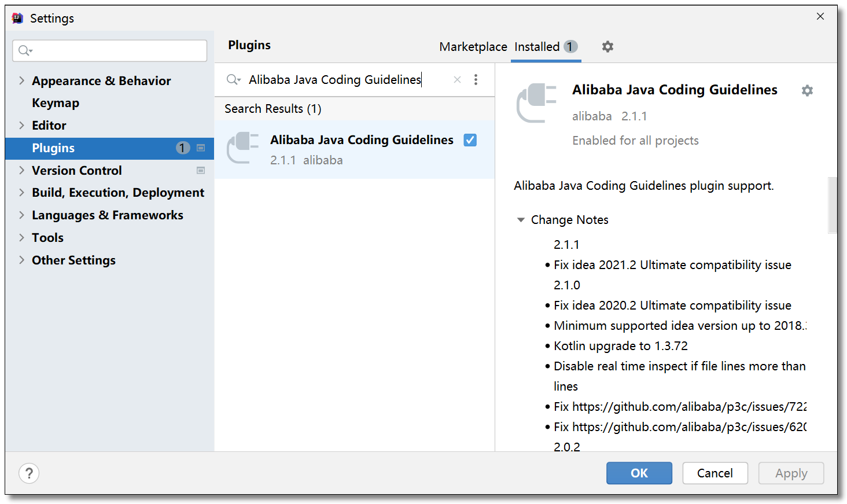This screenshot has height=504, width=847.
Task: Expand the Editor settings node
Action: tap(21, 125)
